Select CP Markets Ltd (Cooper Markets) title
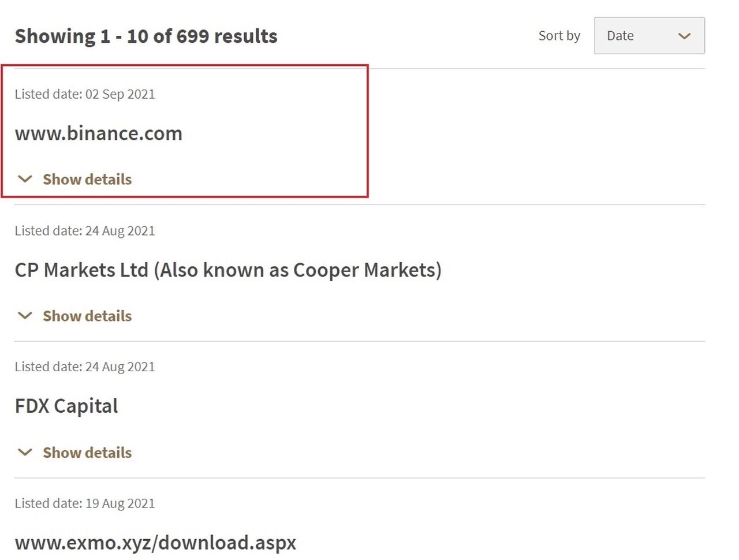 pyautogui.click(x=228, y=270)
